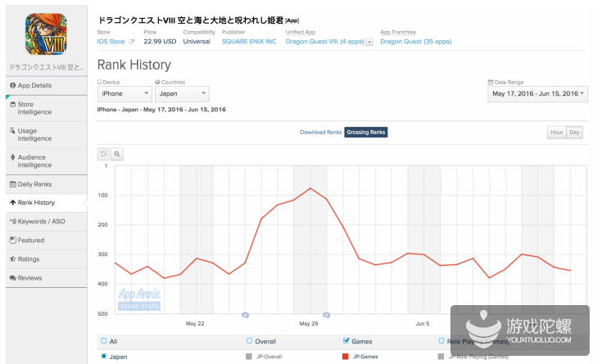Open the Japan countries dropdown
602x364 pixels.
click(182, 94)
